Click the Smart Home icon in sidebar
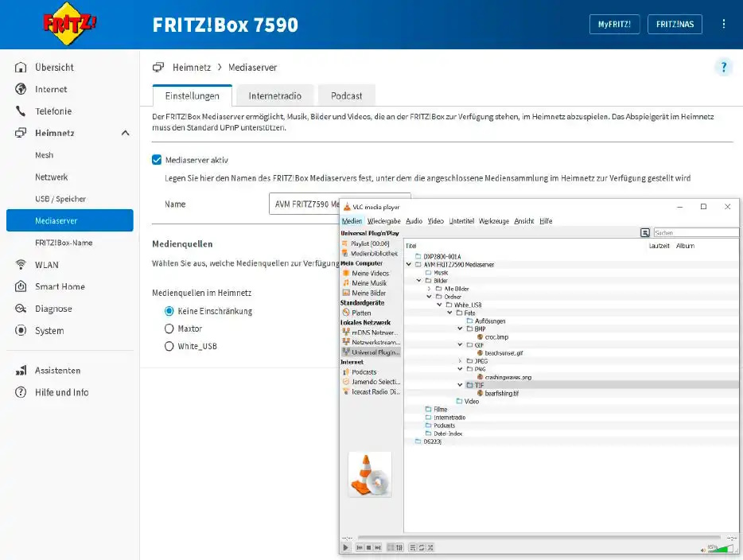The image size is (743, 560). click(21, 286)
